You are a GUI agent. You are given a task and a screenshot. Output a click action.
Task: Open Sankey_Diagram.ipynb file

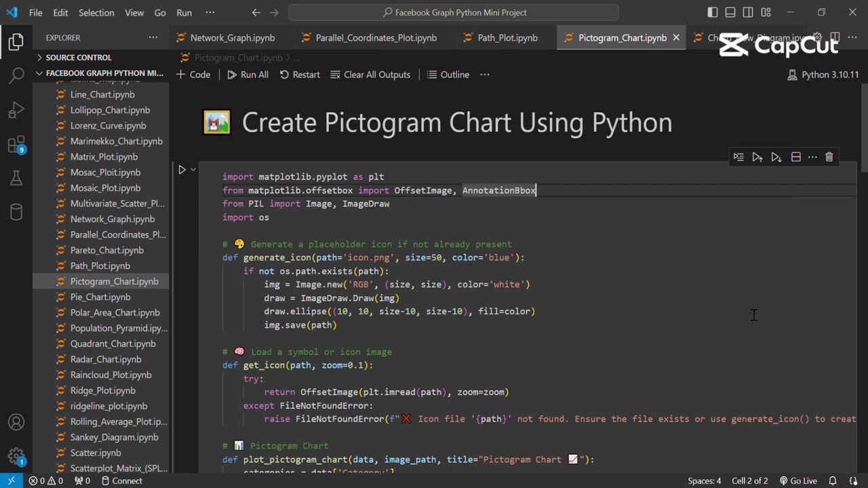[x=114, y=437]
